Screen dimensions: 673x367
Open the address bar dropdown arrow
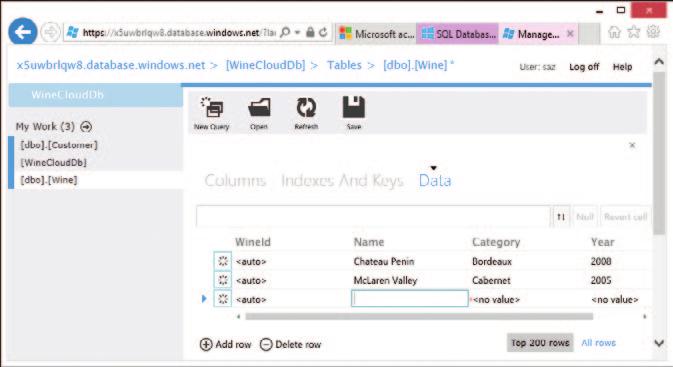pos(297,33)
